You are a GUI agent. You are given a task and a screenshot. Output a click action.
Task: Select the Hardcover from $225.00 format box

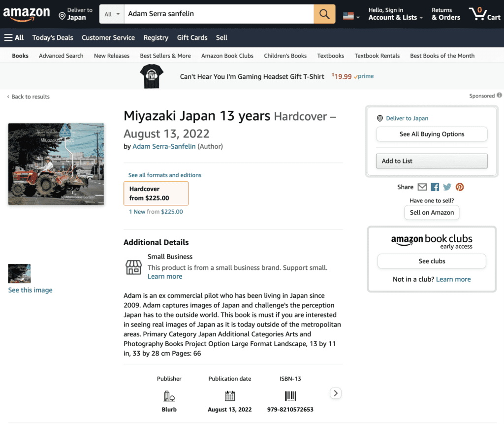pyautogui.click(x=156, y=194)
